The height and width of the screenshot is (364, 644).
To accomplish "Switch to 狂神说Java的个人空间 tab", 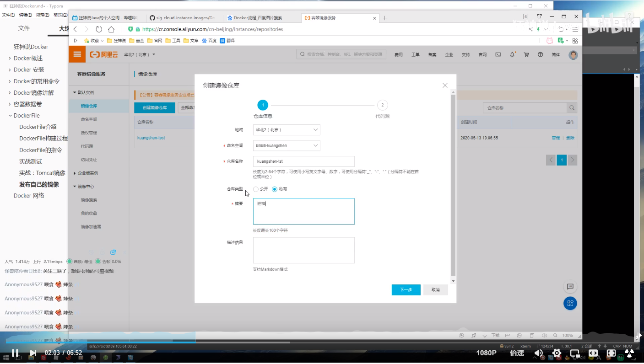I will (x=108, y=18).
